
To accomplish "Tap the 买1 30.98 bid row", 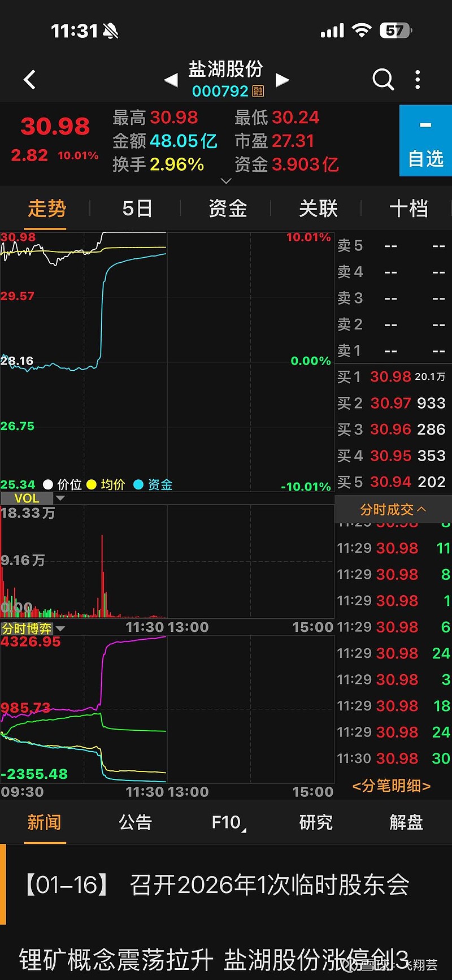I will click(393, 376).
